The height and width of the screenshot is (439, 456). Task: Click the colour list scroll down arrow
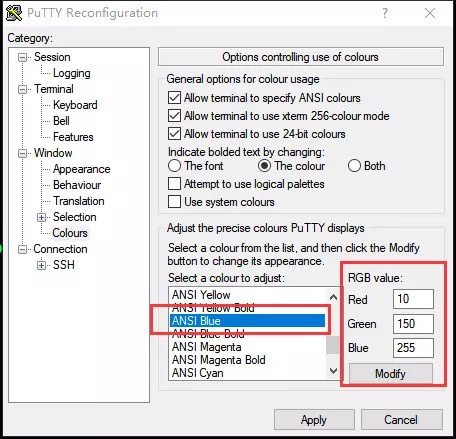(x=333, y=371)
